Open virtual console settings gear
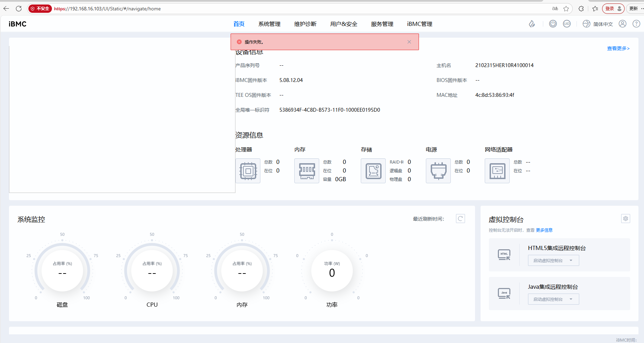Viewport: 644px width, 343px height. point(626,219)
